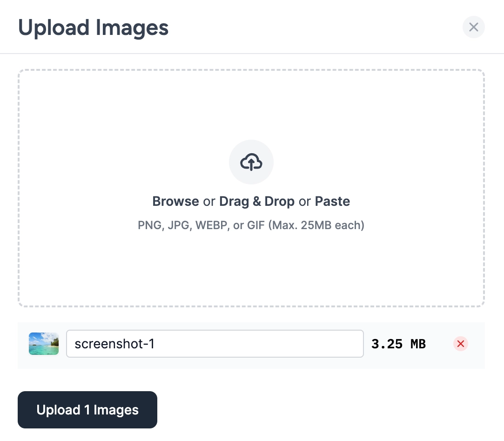Click the cloud upload arrow icon
Image resolution: width=504 pixels, height=441 pixels.
point(251,162)
